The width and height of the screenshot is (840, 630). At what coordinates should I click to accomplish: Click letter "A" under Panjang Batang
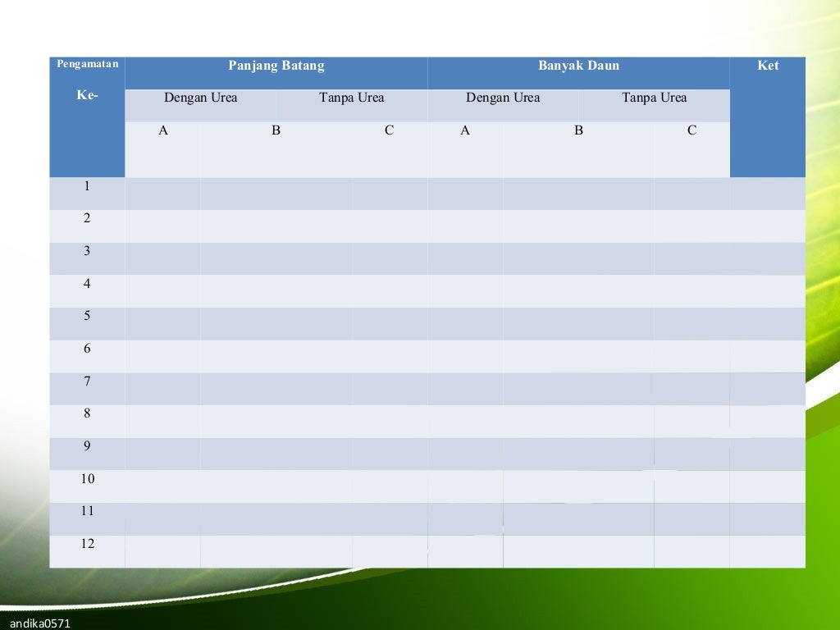tap(163, 130)
